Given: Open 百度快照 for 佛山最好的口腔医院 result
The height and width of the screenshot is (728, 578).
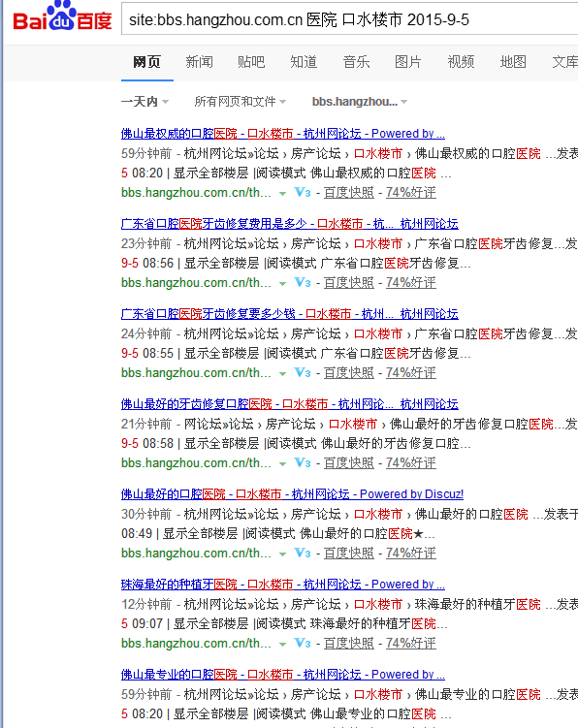Looking at the screenshot, I should click(x=348, y=553).
